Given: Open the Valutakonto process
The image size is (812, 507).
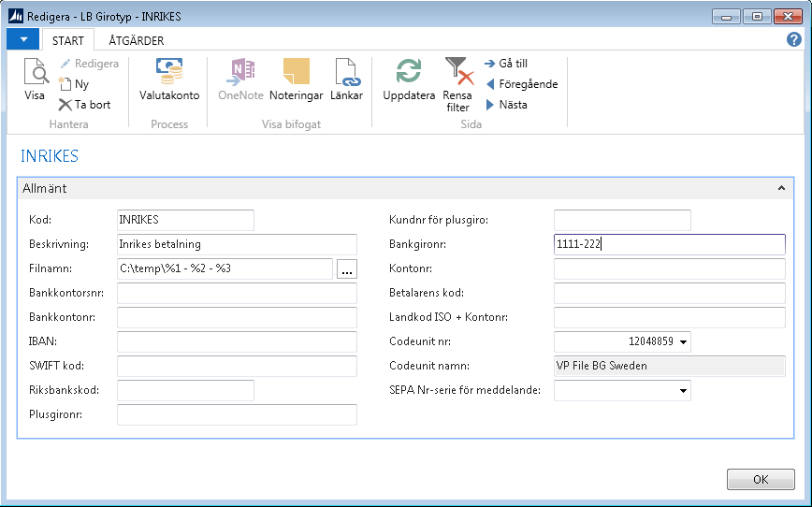Looking at the screenshot, I should tap(169, 80).
